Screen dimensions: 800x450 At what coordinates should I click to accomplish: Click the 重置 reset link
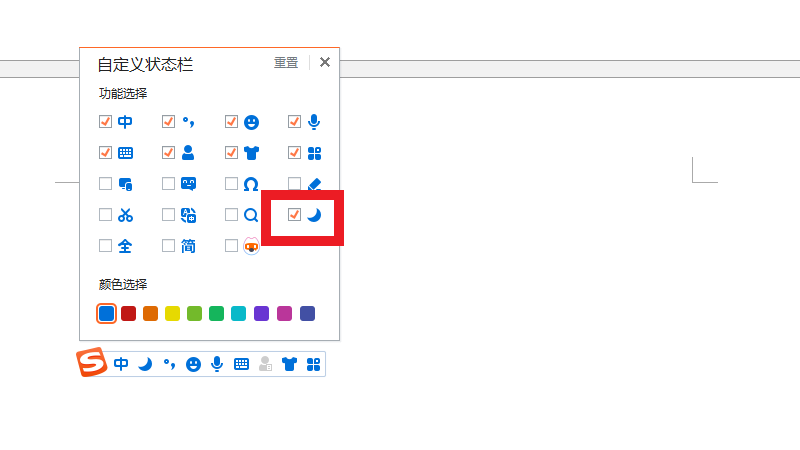[x=286, y=63]
